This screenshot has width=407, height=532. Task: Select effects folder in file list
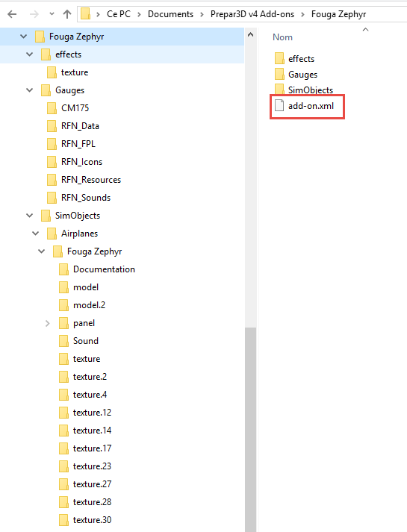301,59
